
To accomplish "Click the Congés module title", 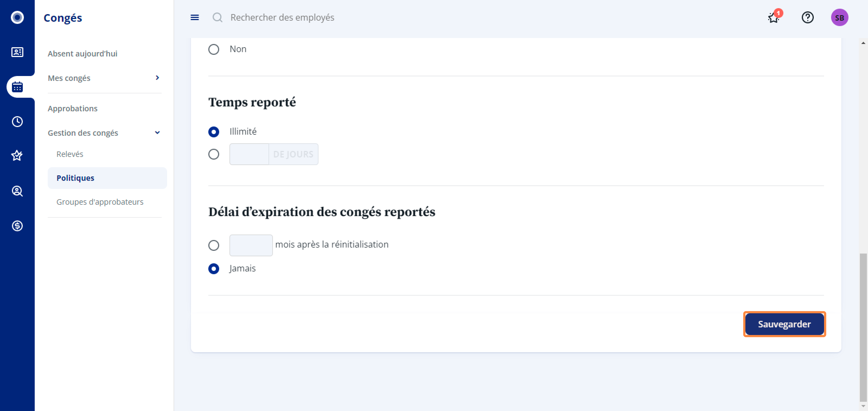I will [x=63, y=18].
